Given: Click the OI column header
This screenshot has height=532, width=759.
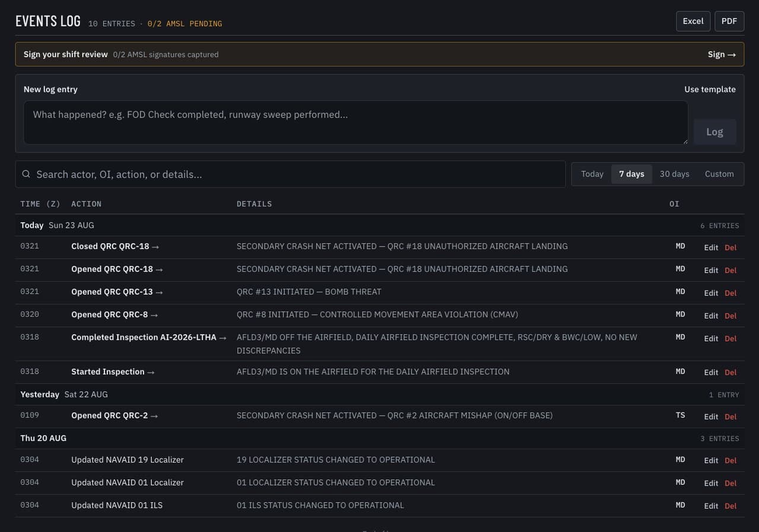Looking at the screenshot, I should [674, 203].
